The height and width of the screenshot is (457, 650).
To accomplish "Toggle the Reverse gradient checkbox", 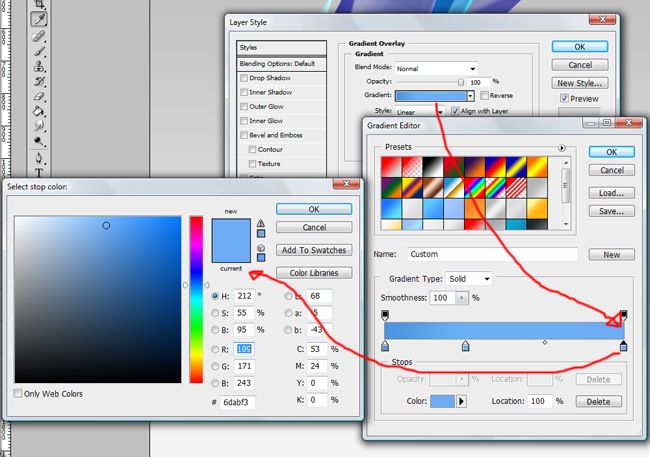I will 484,96.
